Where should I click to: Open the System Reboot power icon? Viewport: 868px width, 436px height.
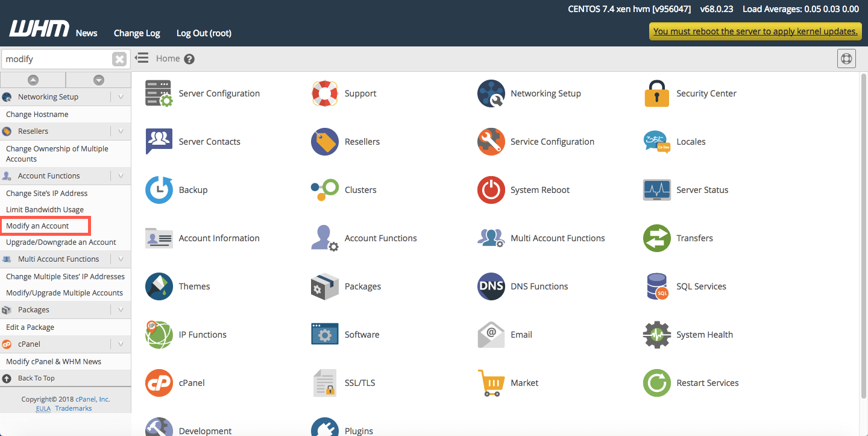click(x=491, y=190)
